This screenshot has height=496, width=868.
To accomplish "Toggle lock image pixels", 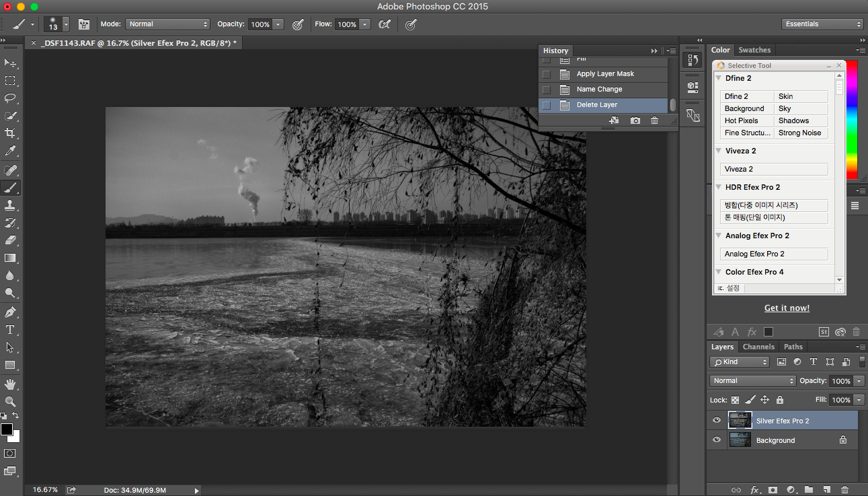I will click(750, 400).
